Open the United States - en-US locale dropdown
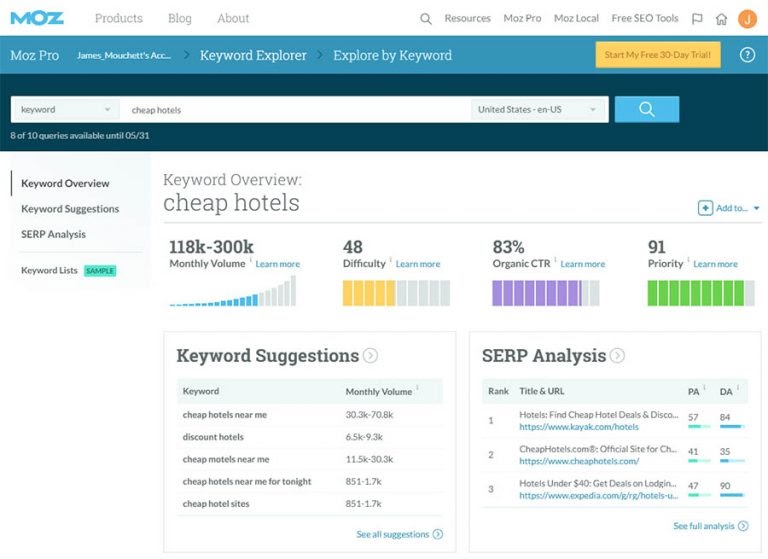This screenshot has width=768, height=559. 538,109
